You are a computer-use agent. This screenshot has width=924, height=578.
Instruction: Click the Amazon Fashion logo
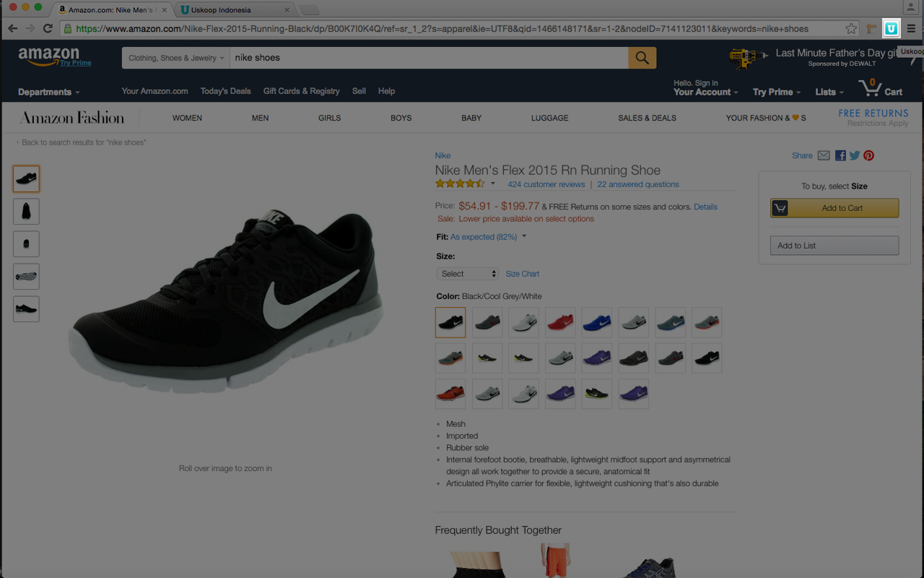pos(72,118)
